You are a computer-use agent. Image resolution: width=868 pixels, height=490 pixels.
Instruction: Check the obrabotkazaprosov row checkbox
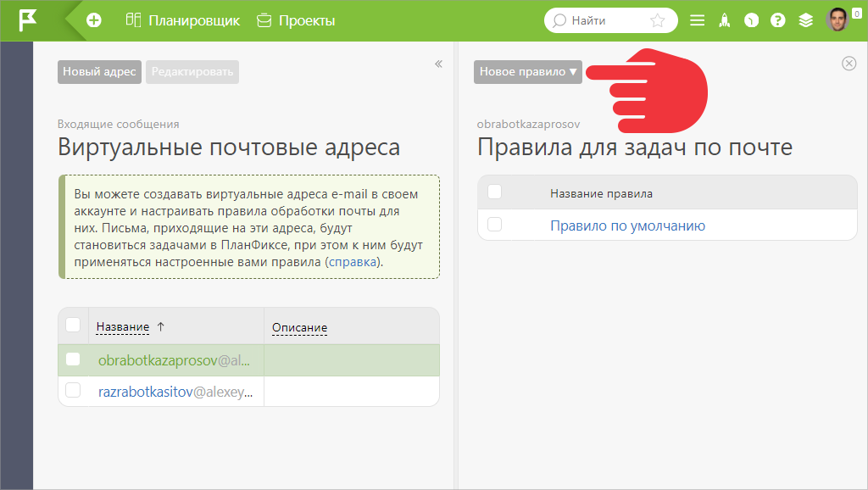tap(73, 359)
